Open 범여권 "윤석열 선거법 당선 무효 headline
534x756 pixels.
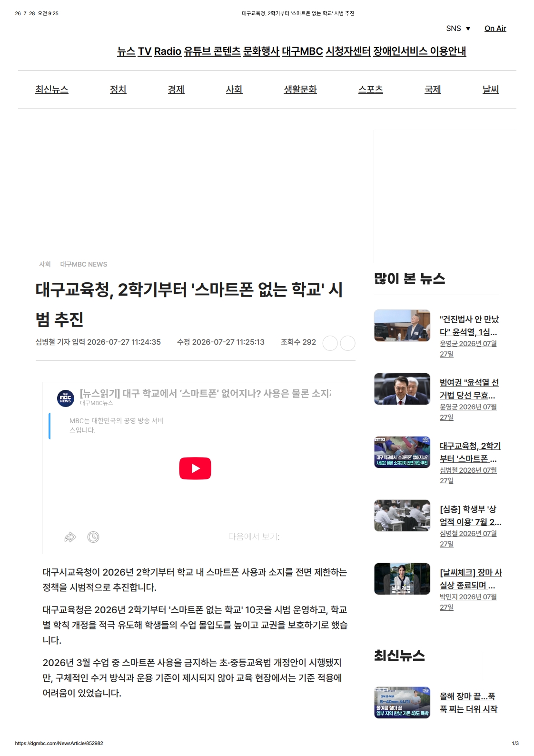pyautogui.click(x=469, y=389)
